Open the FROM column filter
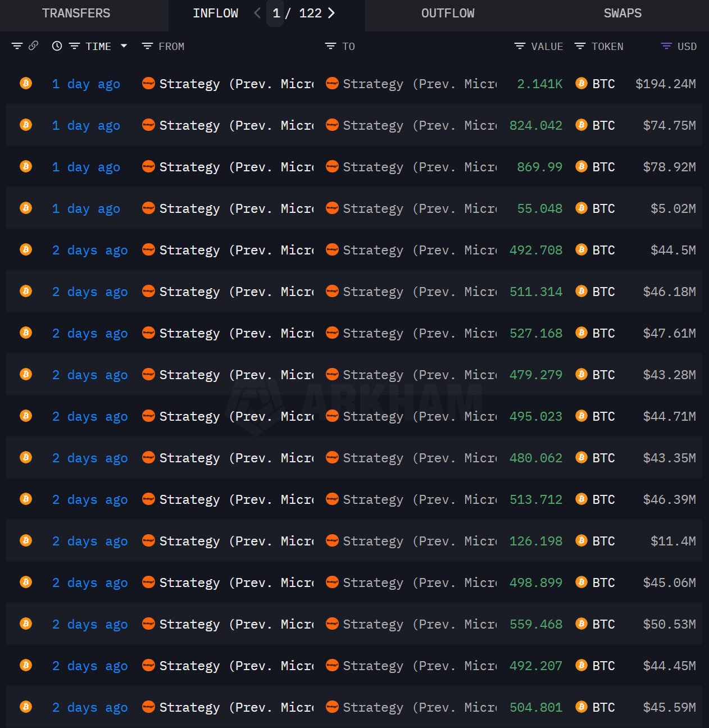This screenshot has height=728, width=709. 148,46
